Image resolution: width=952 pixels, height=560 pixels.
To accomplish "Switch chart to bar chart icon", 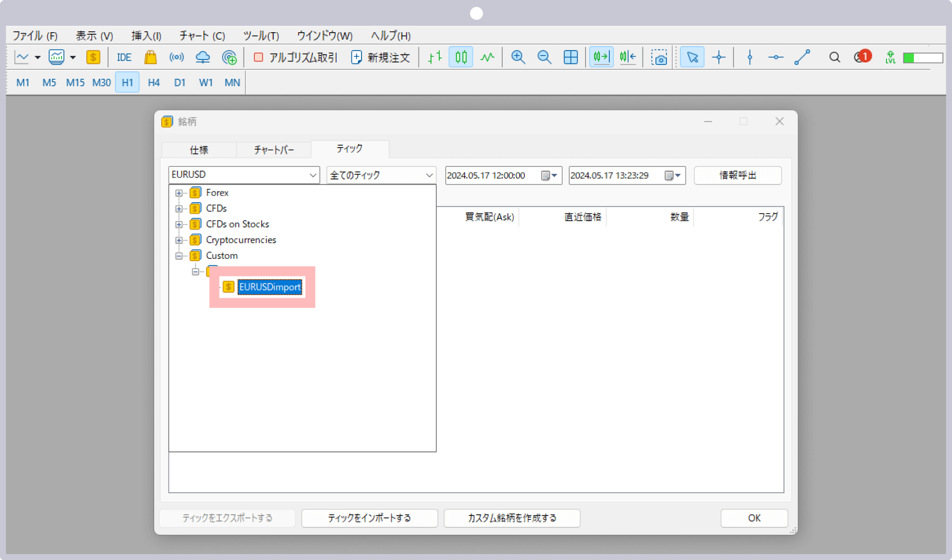I will [x=435, y=57].
